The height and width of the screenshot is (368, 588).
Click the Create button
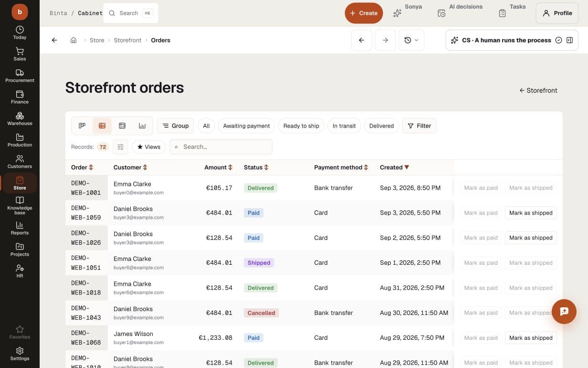click(364, 13)
